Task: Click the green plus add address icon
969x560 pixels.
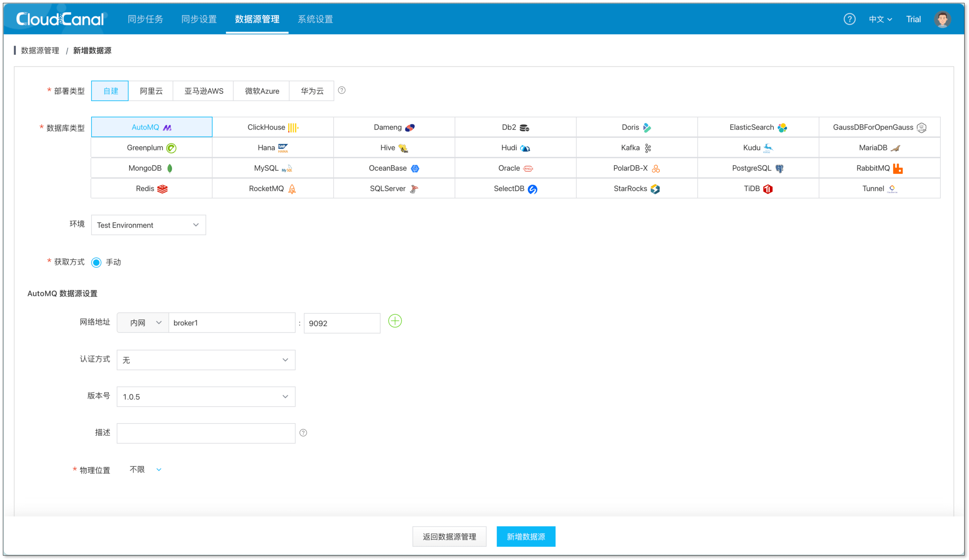Action: (394, 321)
